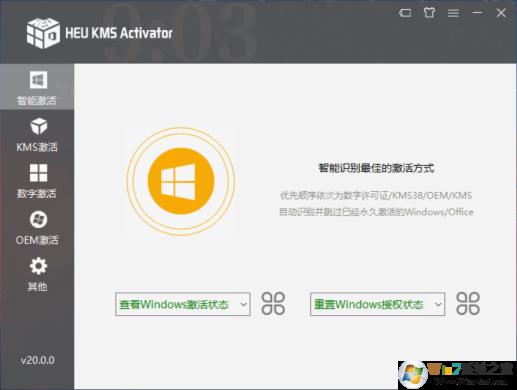517x390 pixels.
Task: Start activation with the orange Windows button
Action: pos(181,181)
